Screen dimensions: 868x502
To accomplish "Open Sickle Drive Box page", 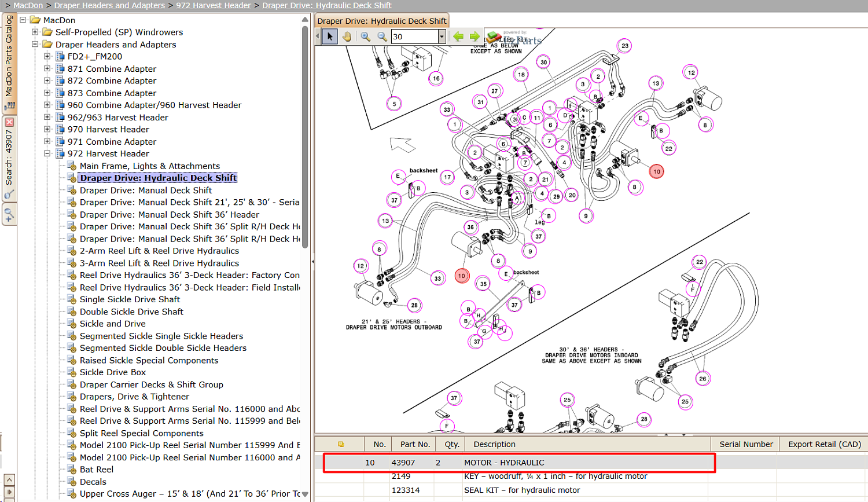I will coord(113,372).
